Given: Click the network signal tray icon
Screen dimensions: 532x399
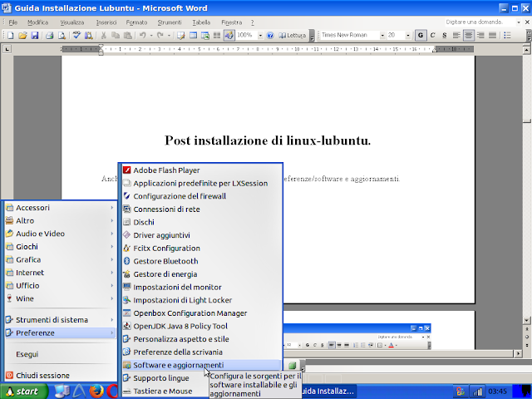Looking at the screenshot, I should [477, 392].
